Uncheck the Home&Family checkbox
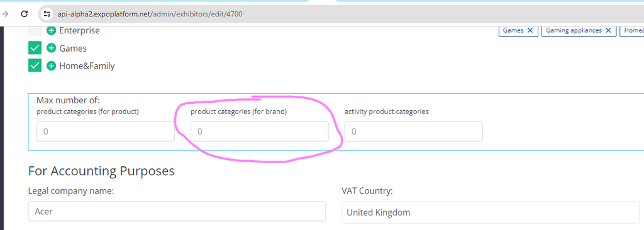The image size is (644, 230). pos(35,66)
